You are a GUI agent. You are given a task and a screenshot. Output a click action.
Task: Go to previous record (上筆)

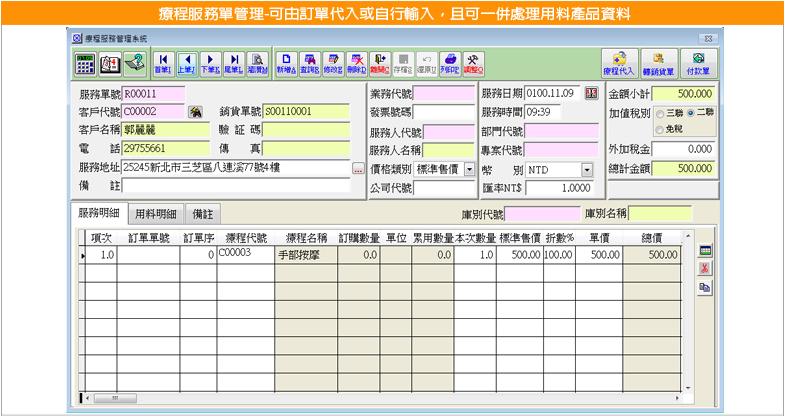(186, 62)
